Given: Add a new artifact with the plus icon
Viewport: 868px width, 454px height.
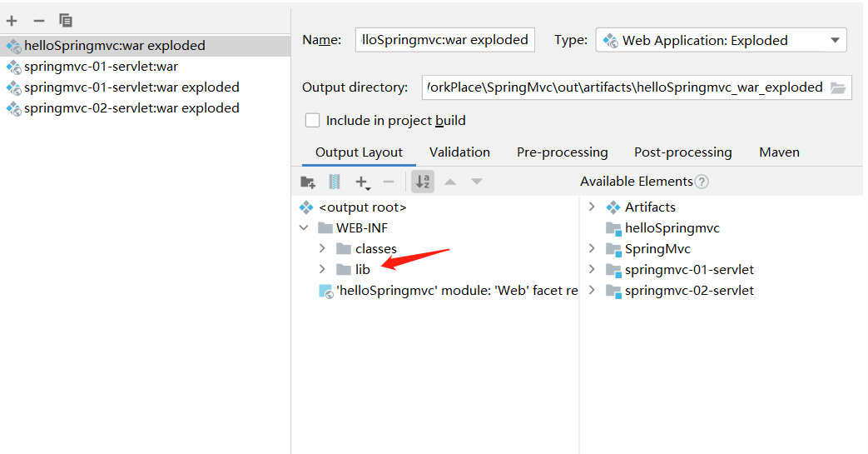Looking at the screenshot, I should coord(12,20).
